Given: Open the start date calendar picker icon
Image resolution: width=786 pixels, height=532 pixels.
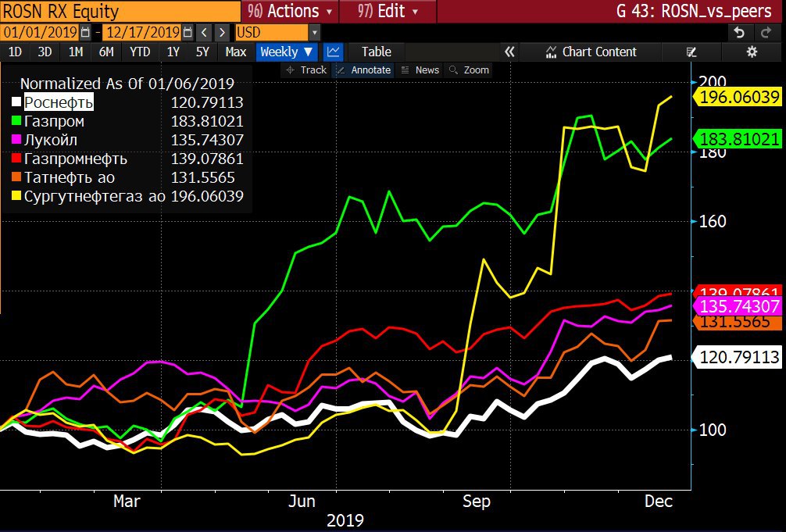Looking at the screenshot, I should [x=85, y=33].
